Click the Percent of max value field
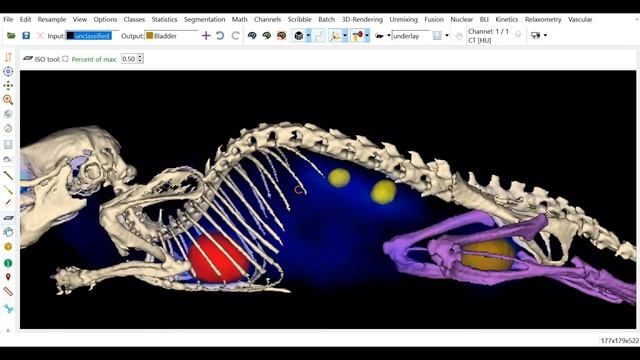The image size is (640, 360). pos(129,59)
